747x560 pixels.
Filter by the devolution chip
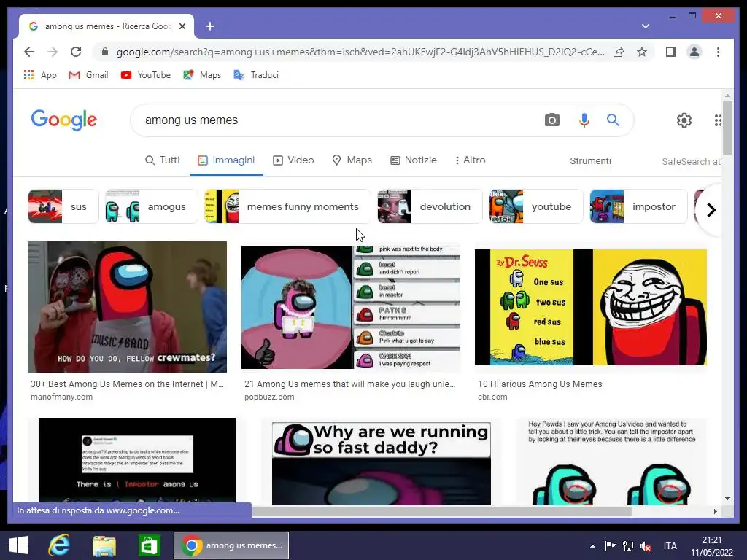430,206
